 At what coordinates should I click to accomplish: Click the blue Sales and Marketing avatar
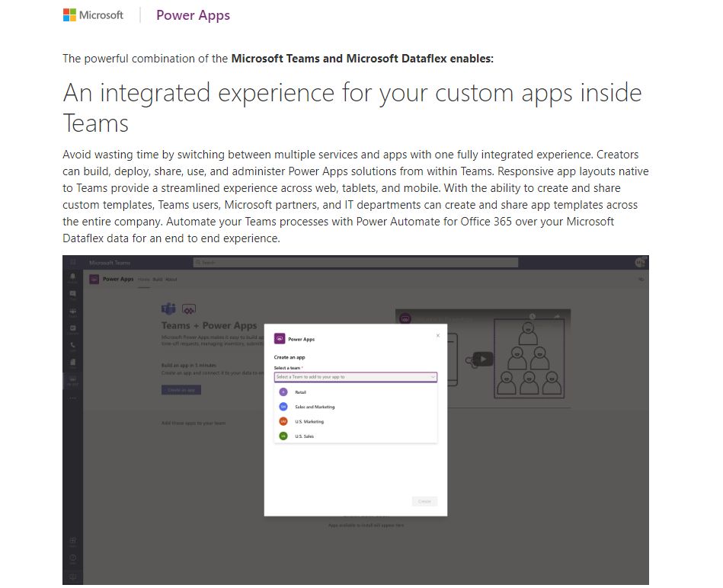pos(283,407)
